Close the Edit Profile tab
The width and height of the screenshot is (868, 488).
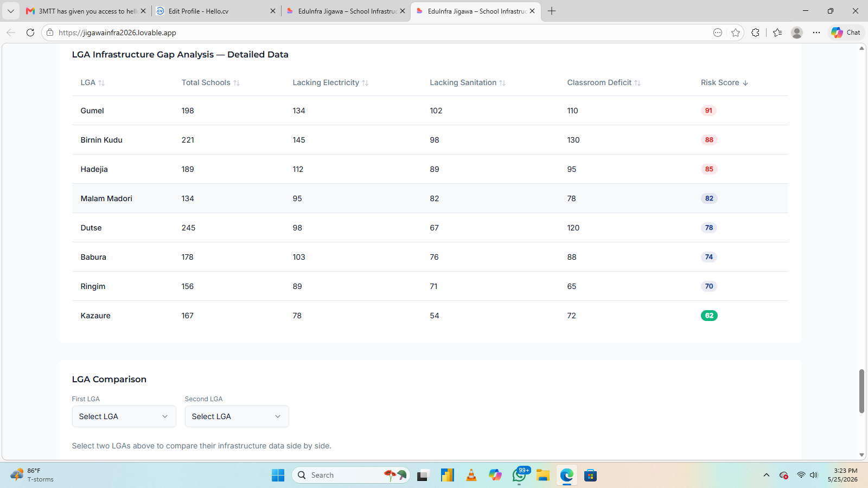pyautogui.click(x=273, y=11)
